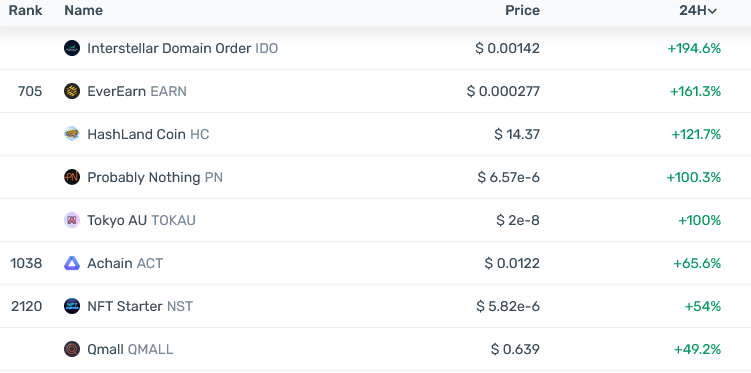Open Probably Nothing PN coin page
Viewport: 751px width, 373px height.
(155, 177)
